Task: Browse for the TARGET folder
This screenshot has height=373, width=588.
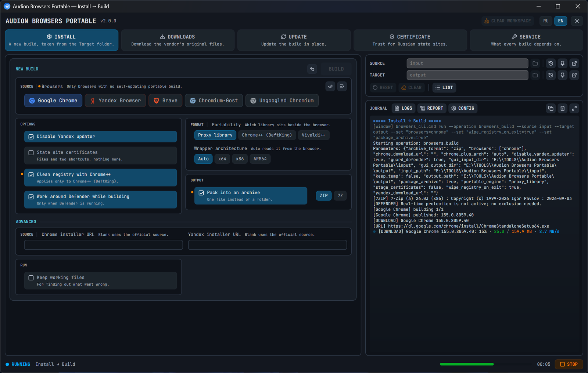Action: pyautogui.click(x=535, y=75)
